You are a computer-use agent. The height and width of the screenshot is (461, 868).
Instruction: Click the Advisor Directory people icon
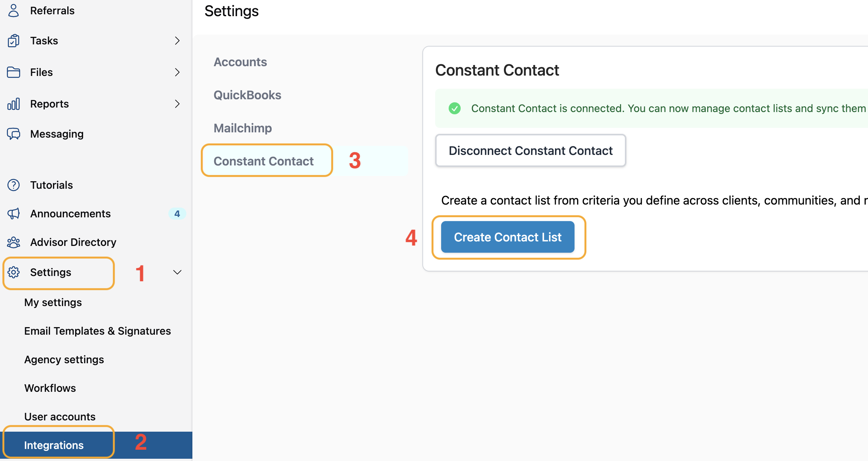pyautogui.click(x=14, y=242)
